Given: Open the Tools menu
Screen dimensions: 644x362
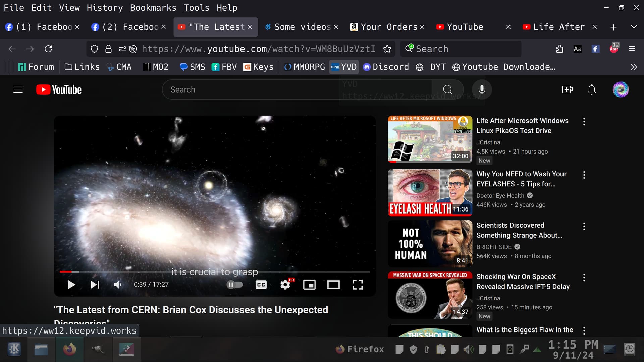Looking at the screenshot, I should click(196, 8).
